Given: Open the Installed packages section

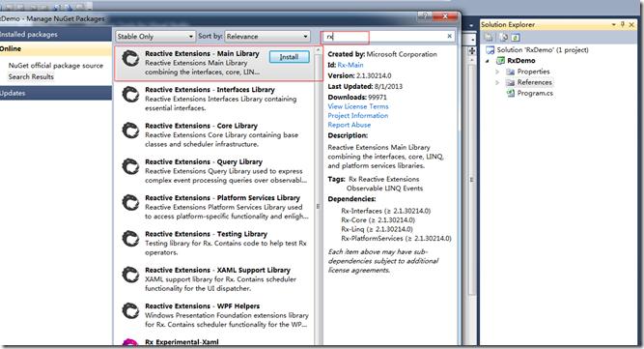Looking at the screenshot, I should pos(56,35).
